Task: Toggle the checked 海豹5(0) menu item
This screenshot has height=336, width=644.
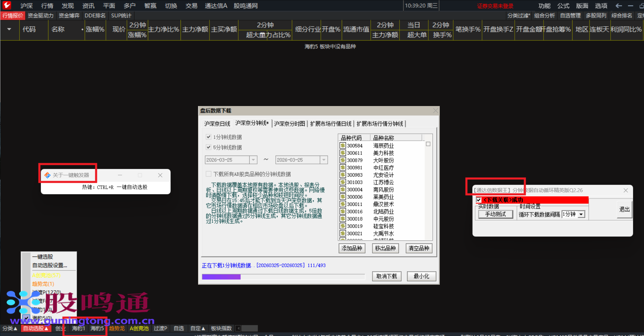Action: tap(42, 318)
